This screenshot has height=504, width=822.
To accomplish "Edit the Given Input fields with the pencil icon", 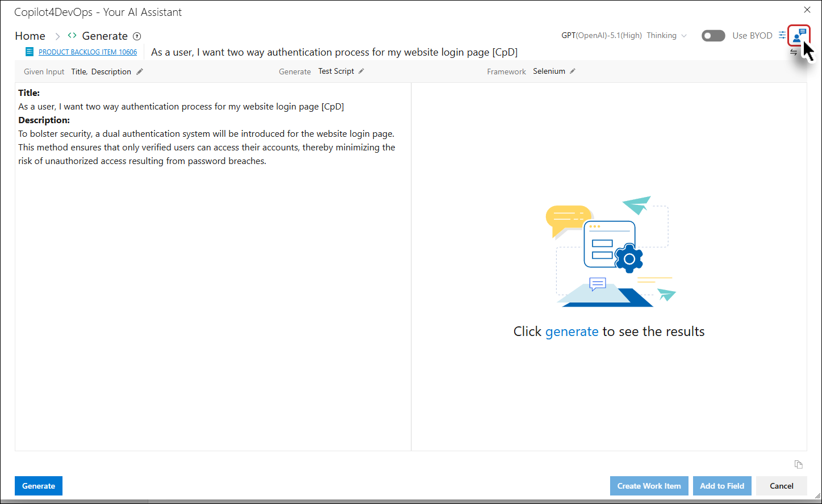I will [x=140, y=72].
